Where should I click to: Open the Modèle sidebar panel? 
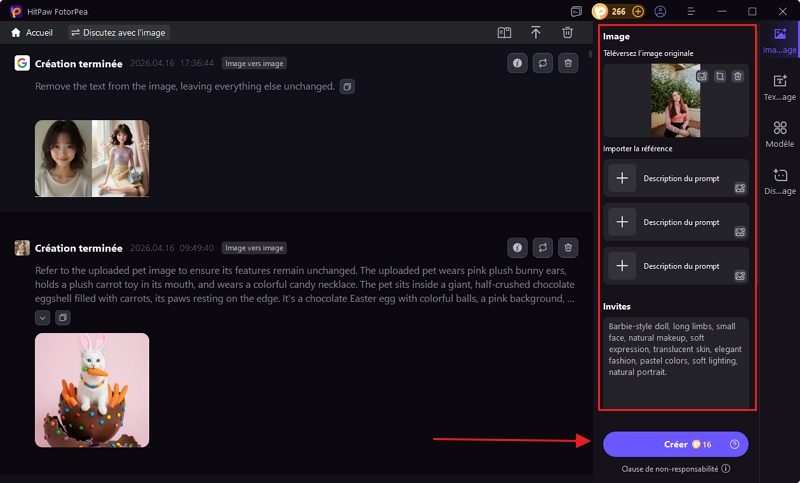tap(779, 134)
